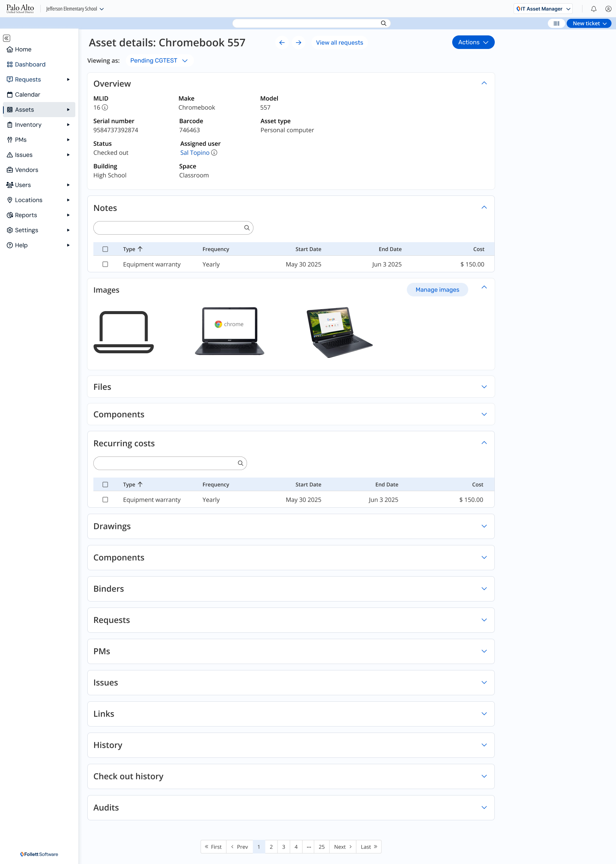Click the Manage images button
Viewport: 616px width, 864px height.
tap(437, 290)
